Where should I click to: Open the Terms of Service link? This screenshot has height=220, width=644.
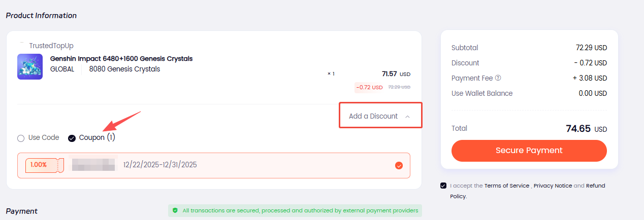[x=506, y=186]
